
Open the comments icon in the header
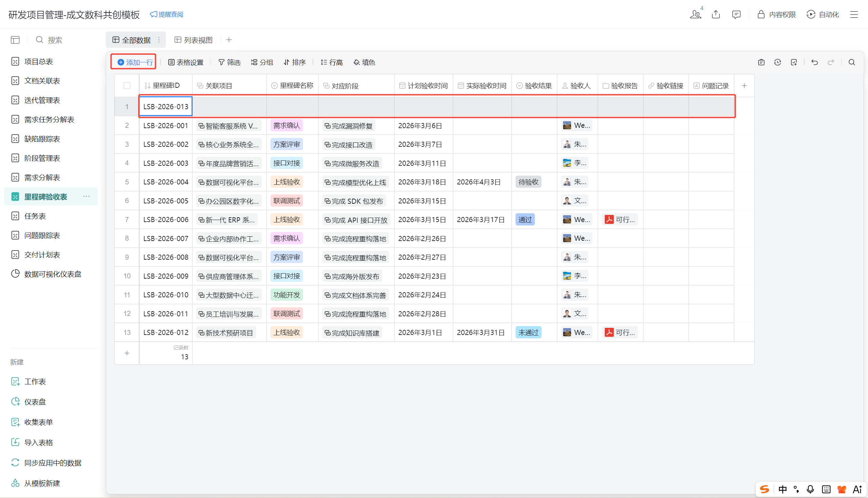[736, 14]
